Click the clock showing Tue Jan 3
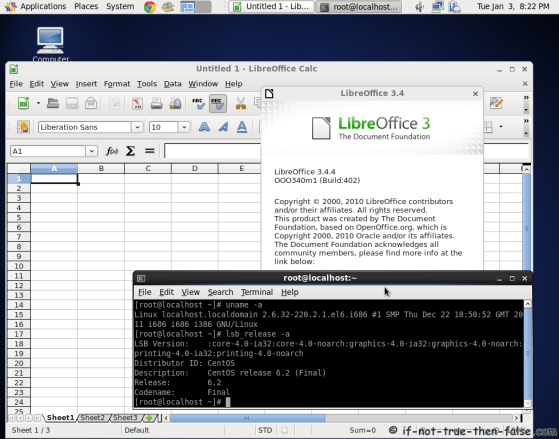This screenshot has height=439, width=559. click(513, 6)
